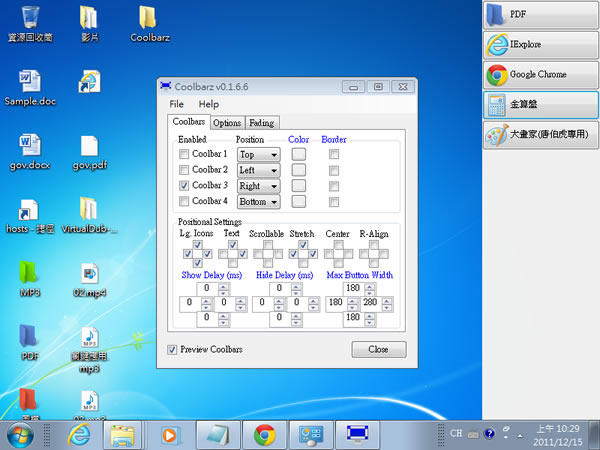The image size is (600, 450).
Task: Expand the Coolbar 4 position dropdown (Bottom)
Action: point(257,202)
